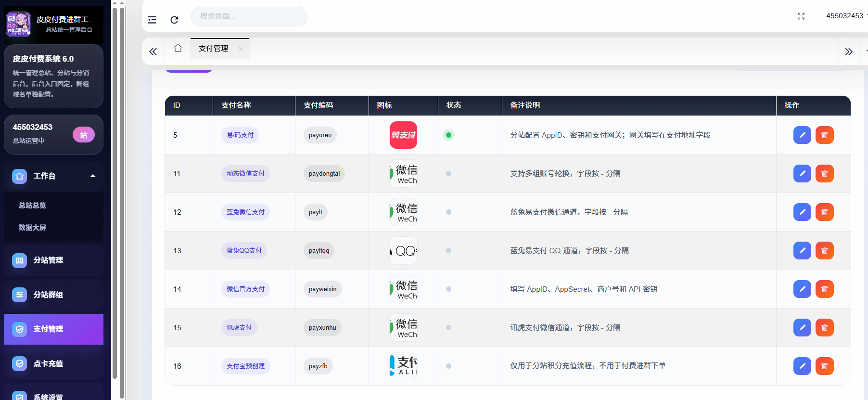Toggle status of 易/码支付 (payoreo)
The width and height of the screenshot is (868, 400).
[x=449, y=135]
